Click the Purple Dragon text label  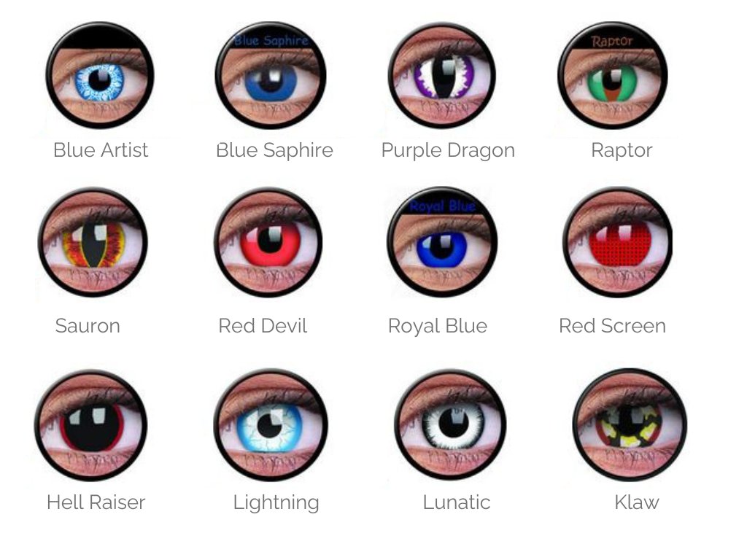(448, 151)
